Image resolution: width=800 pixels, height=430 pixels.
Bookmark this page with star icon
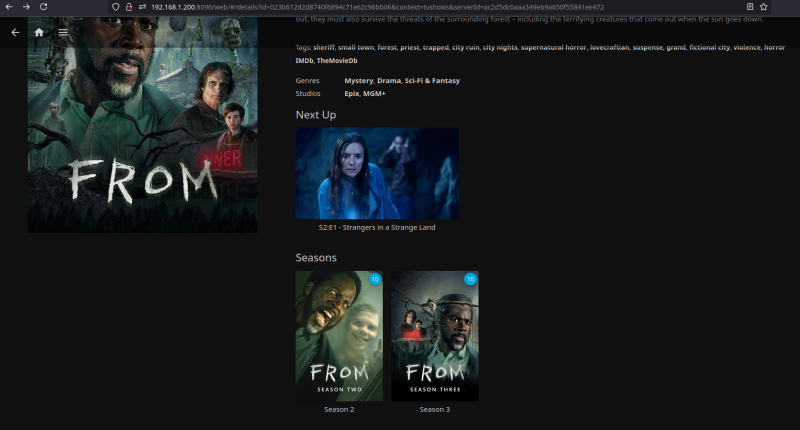coord(763,7)
